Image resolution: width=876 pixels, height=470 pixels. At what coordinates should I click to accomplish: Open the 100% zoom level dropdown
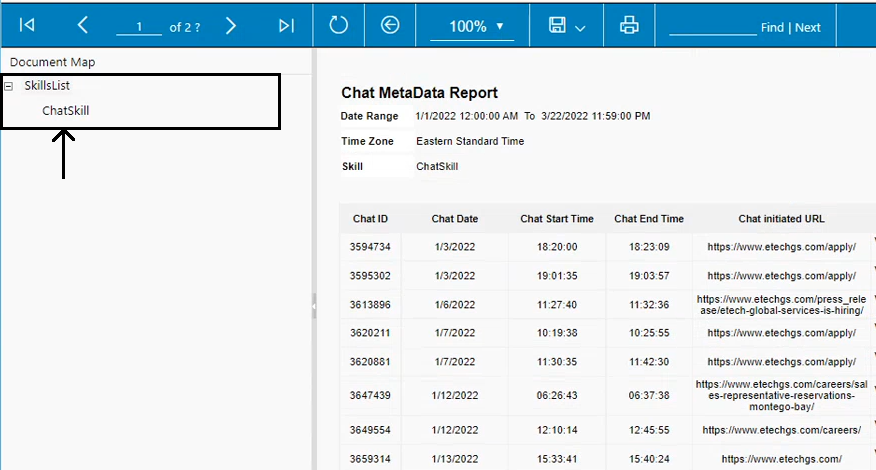point(472,27)
